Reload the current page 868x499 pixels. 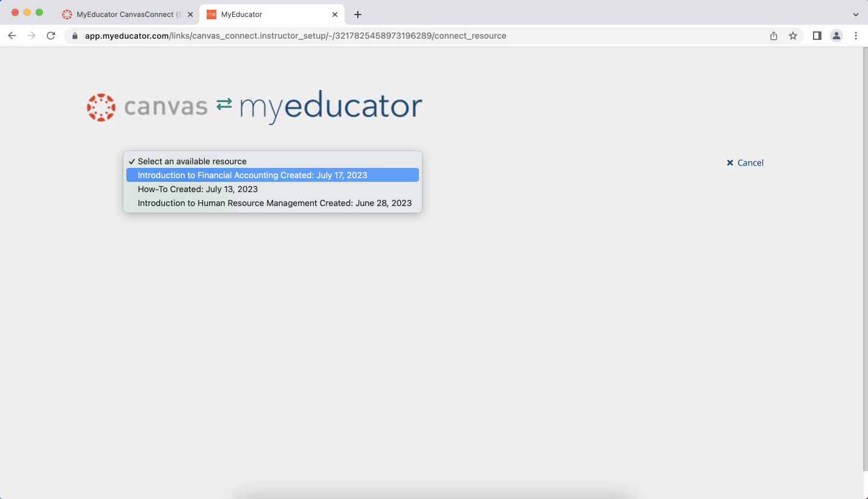coord(51,36)
